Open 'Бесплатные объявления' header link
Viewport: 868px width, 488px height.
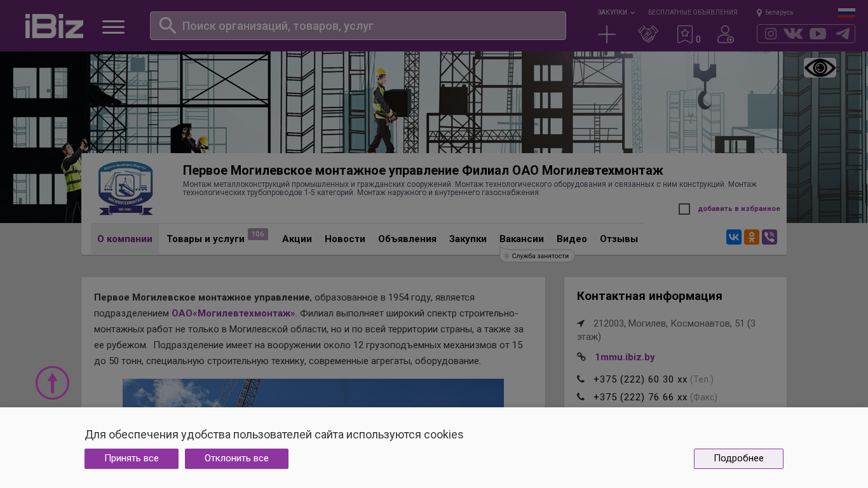[x=693, y=12]
